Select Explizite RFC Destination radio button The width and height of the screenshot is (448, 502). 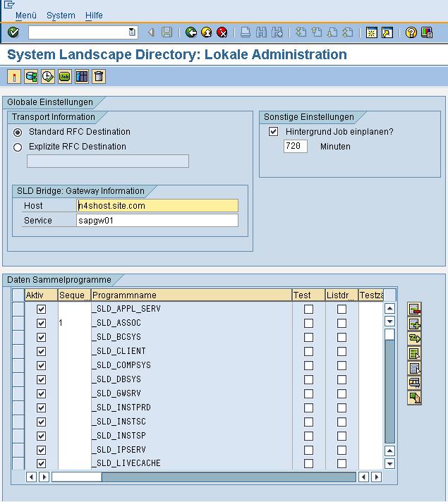tap(18, 147)
